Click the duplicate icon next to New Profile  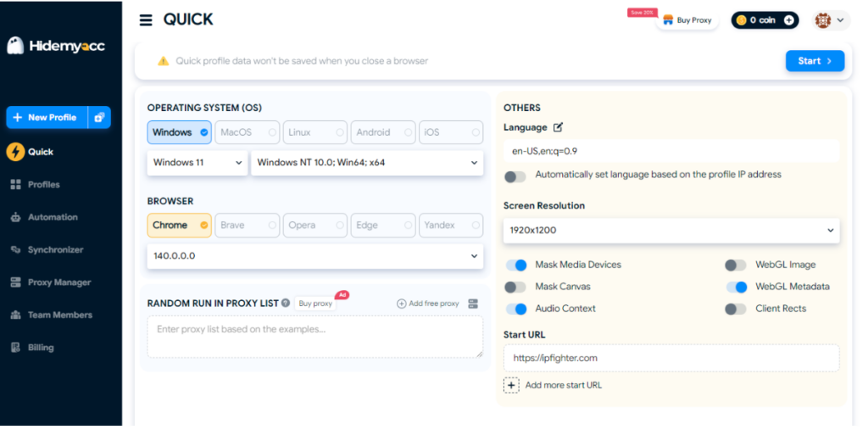[x=100, y=118]
